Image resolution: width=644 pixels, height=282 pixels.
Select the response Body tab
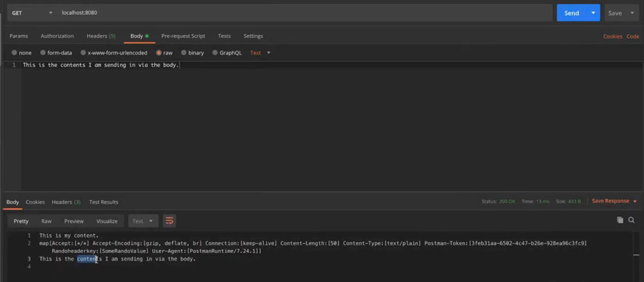coord(12,202)
